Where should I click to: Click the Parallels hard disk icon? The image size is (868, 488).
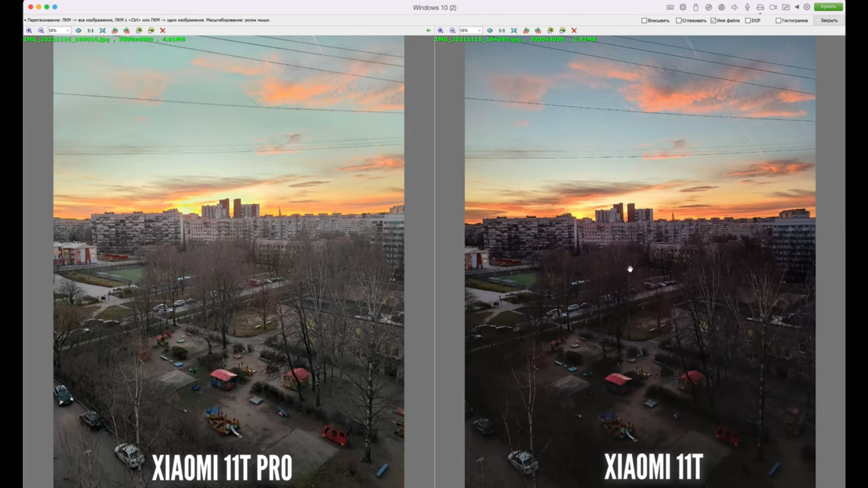coord(760,7)
